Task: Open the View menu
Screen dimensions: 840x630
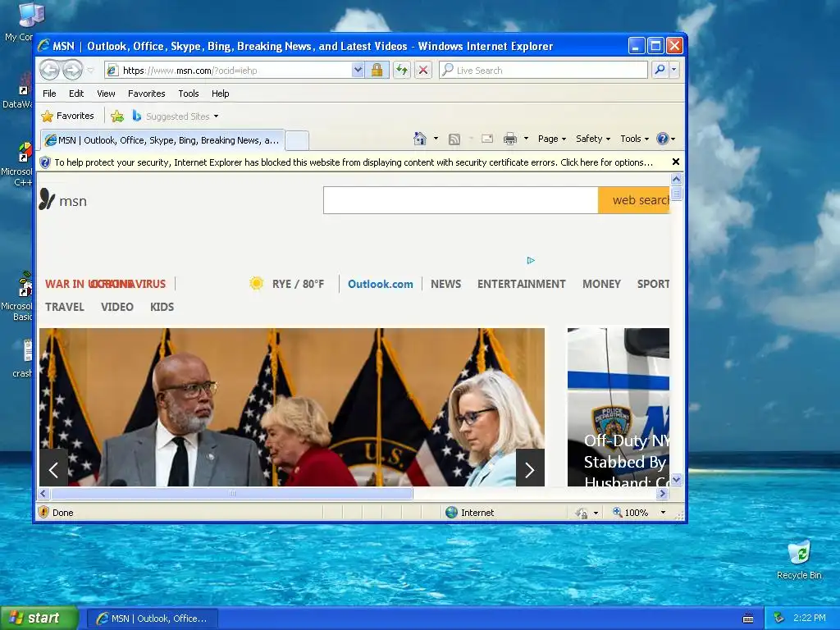Action: click(x=106, y=94)
